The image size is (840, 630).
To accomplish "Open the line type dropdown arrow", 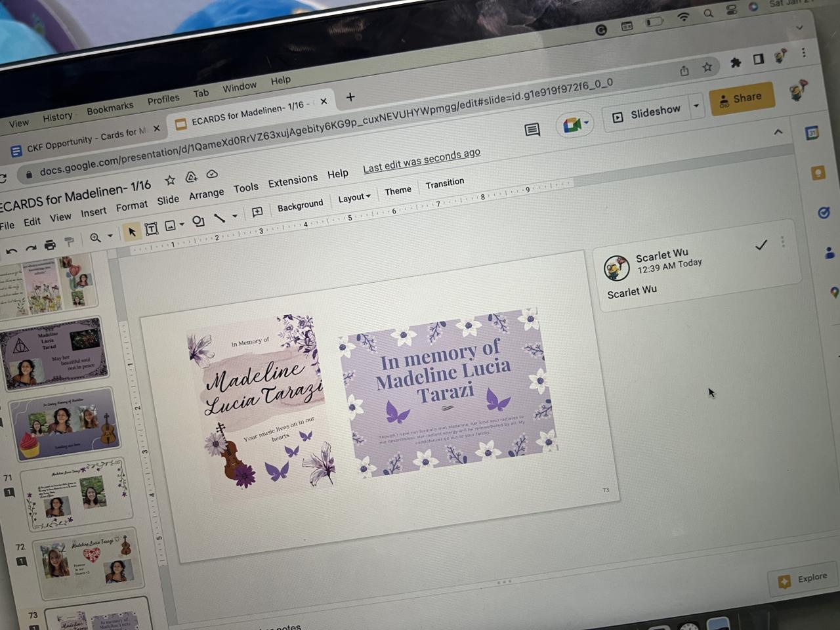I will tap(235, 216).
